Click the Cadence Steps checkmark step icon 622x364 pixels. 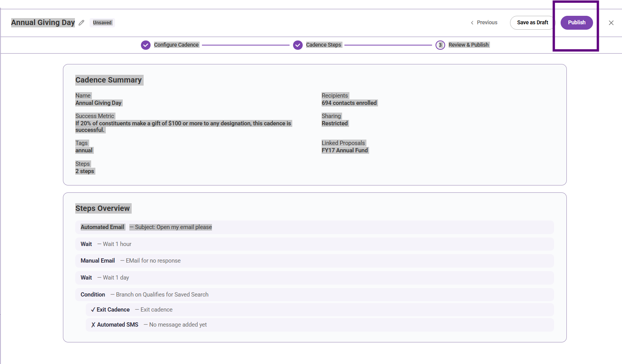298,45
